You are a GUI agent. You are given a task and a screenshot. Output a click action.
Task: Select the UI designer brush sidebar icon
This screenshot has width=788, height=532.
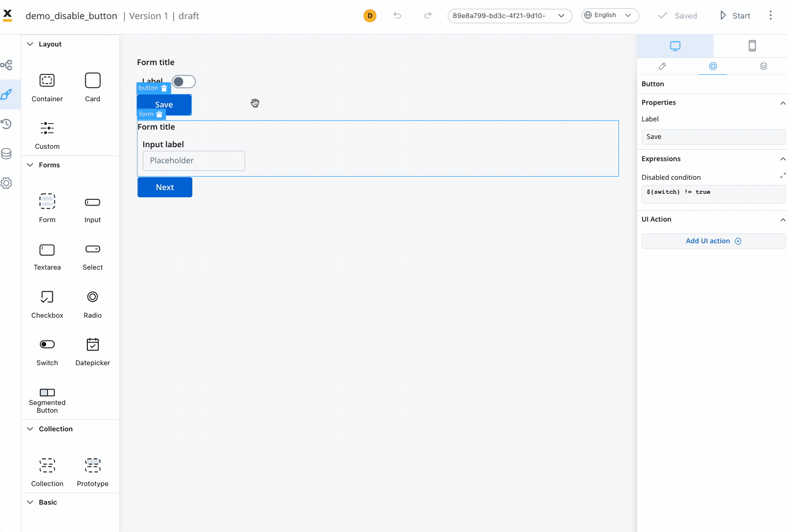(6, 95)
